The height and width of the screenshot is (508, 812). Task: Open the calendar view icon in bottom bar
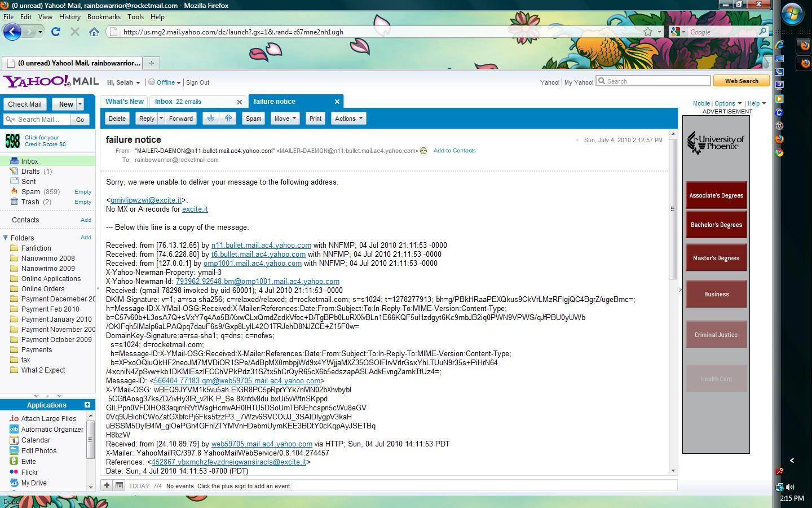click(x=119, y=485)
